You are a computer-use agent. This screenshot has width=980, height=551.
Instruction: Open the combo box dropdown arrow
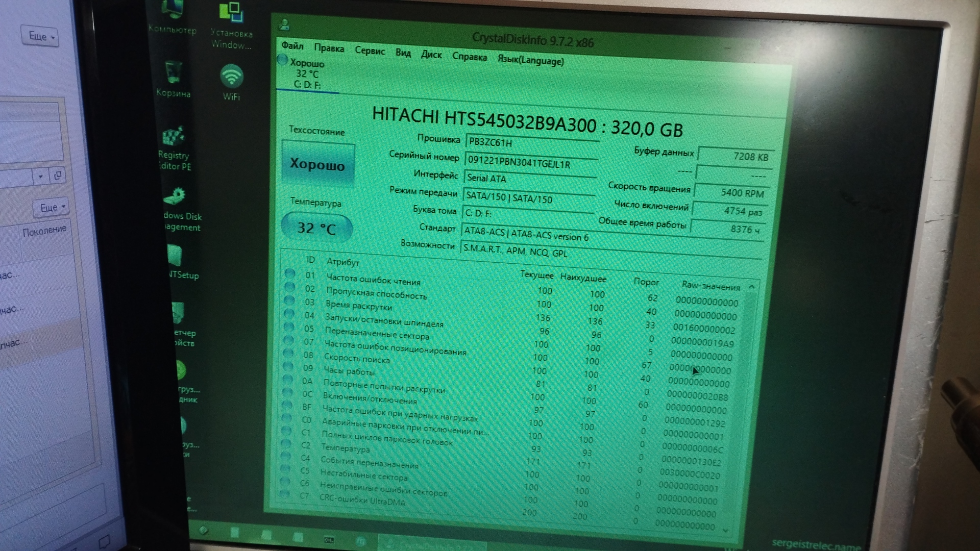click(40, 177)
